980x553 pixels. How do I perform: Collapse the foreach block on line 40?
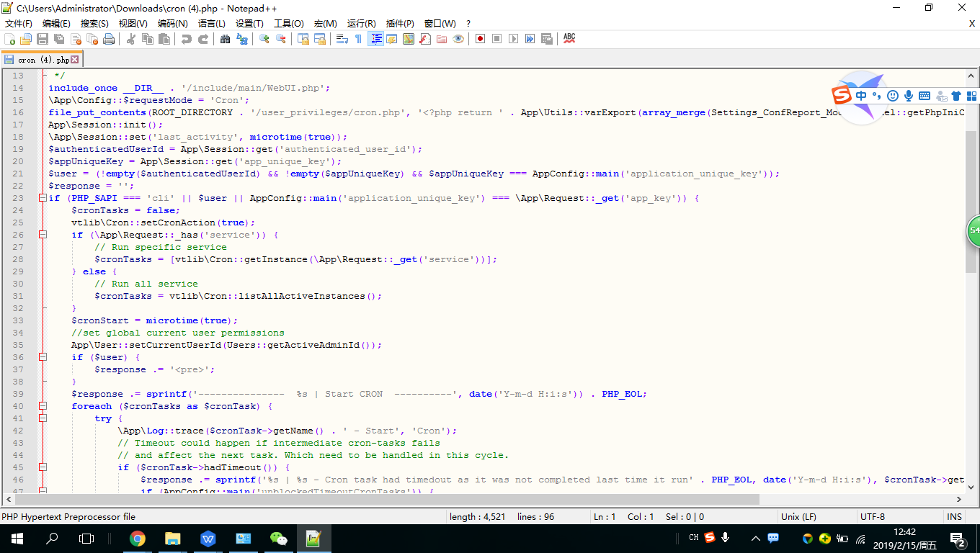(43, 406)
